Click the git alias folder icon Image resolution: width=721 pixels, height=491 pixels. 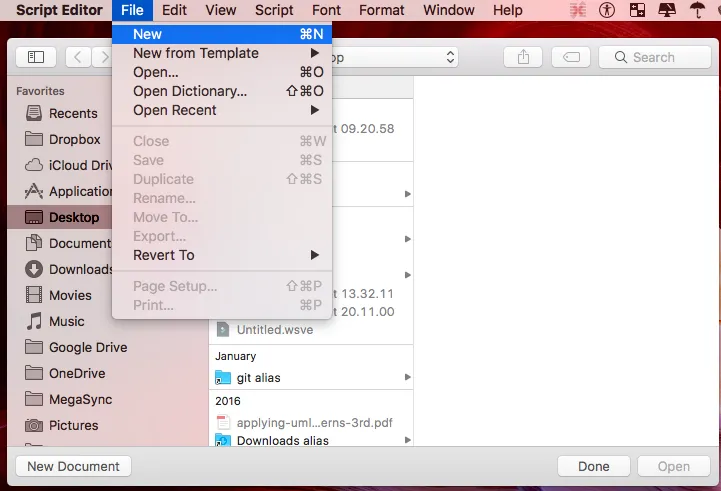pyautogui.click(x=223, y=377)
